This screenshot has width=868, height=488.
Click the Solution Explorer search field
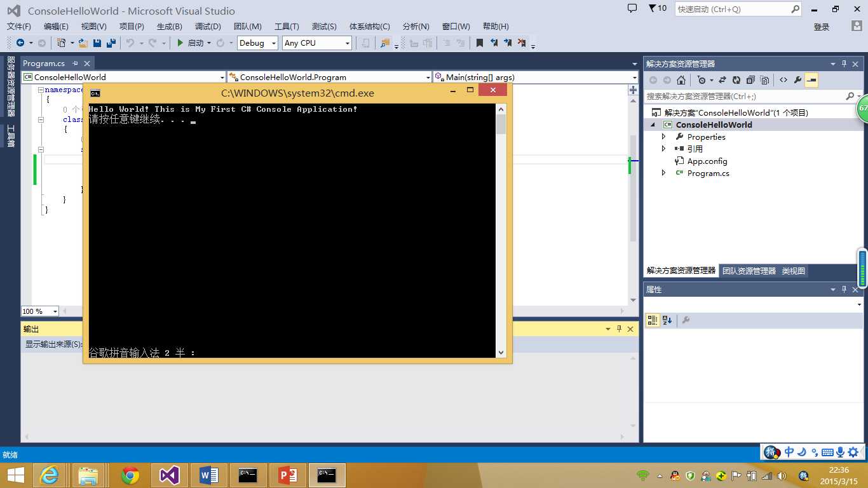pos(745,96)
